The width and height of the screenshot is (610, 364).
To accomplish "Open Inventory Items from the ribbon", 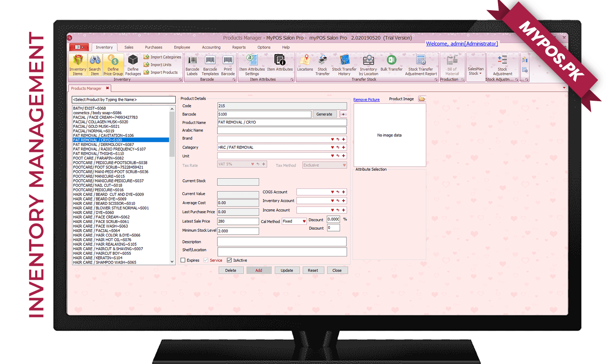I will pos(78,65).
